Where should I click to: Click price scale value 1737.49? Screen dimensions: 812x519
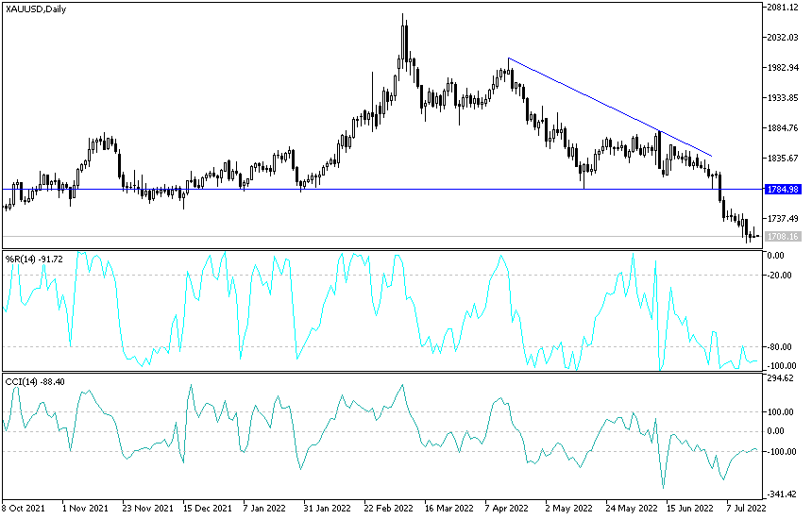[783, 219]
